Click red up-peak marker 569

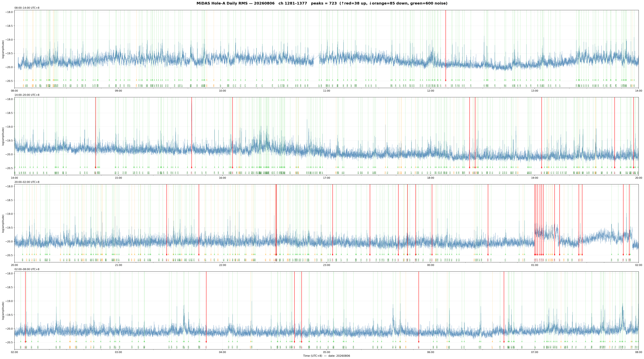coord(488,254)
